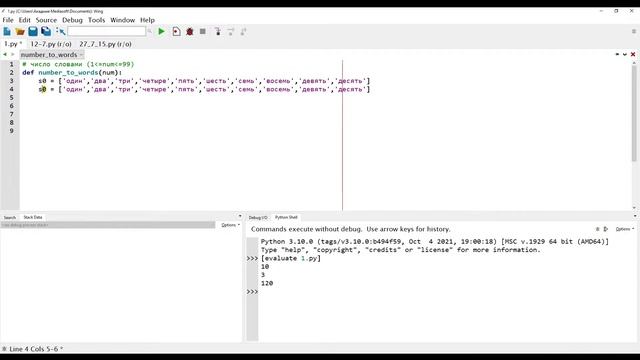The width and height of the screenshot is (640, 360).
Task: Click the debug process stack selector bar
Action: click(x=108, y=225)
